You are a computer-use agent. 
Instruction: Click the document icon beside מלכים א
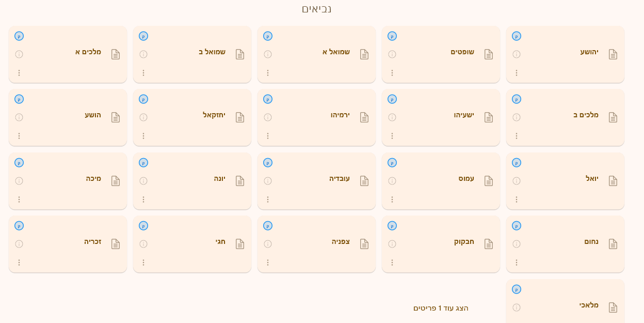[116, 54]
